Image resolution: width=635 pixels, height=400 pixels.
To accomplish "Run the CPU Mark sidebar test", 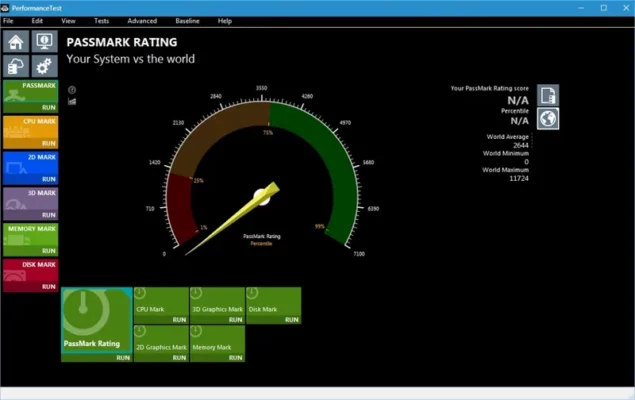I will tap(49, 143).
